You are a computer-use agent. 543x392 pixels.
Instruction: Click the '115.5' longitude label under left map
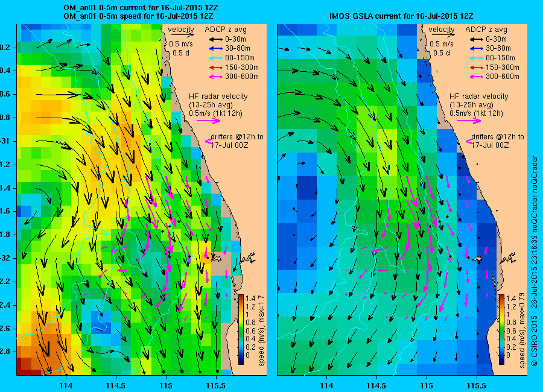click(x=216, y=386)
